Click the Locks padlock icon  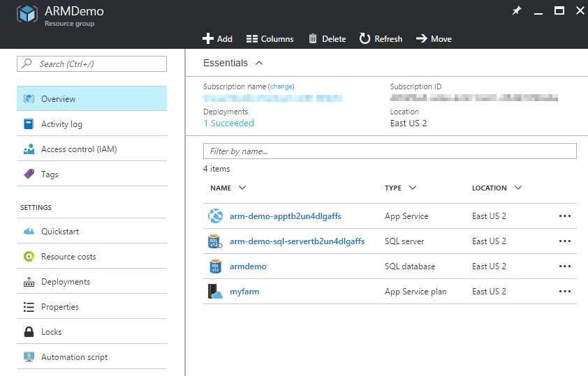coord(29,332)
